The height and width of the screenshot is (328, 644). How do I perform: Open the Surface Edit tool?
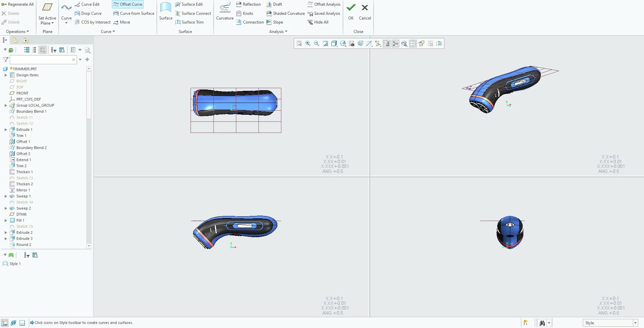(x=189, y=4)
